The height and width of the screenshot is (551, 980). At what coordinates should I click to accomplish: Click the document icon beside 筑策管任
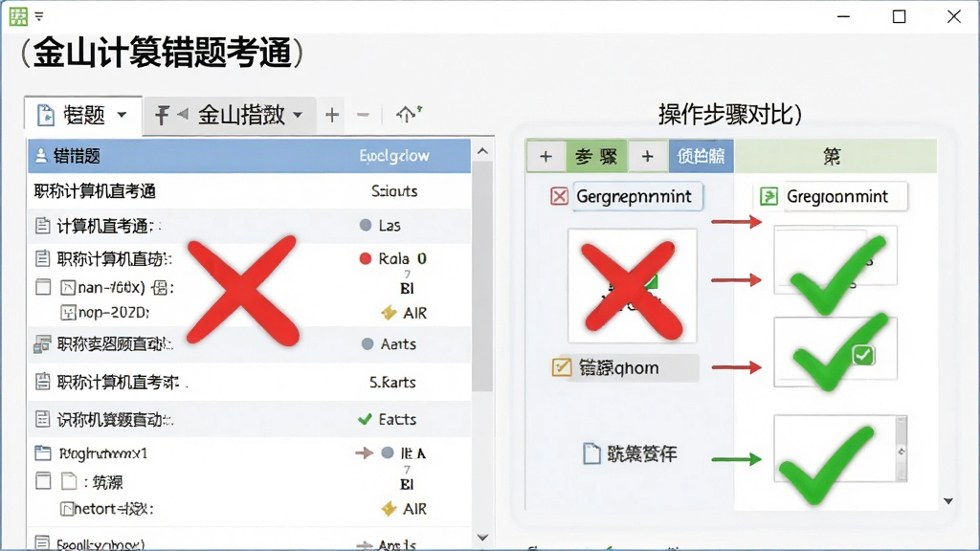591,453
